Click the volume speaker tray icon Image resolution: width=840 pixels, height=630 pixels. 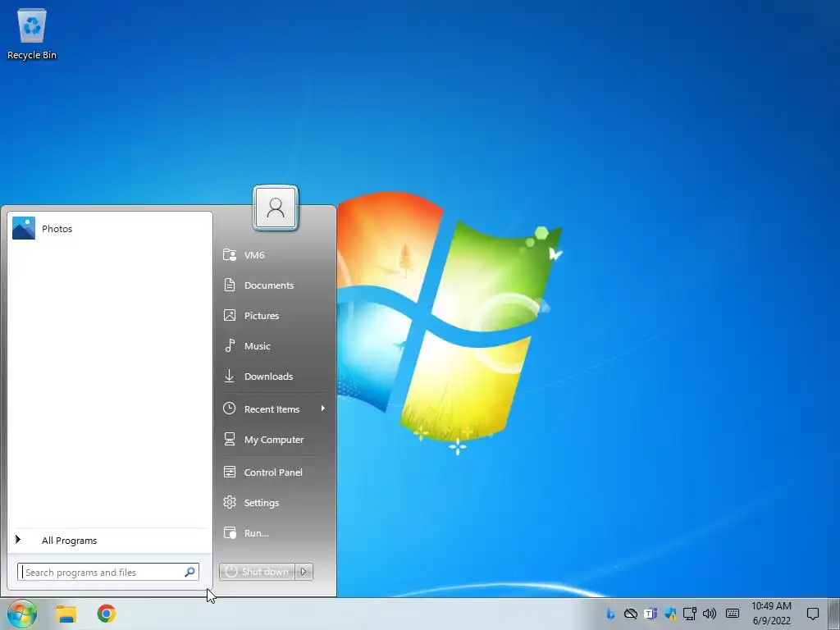(710, 614)
